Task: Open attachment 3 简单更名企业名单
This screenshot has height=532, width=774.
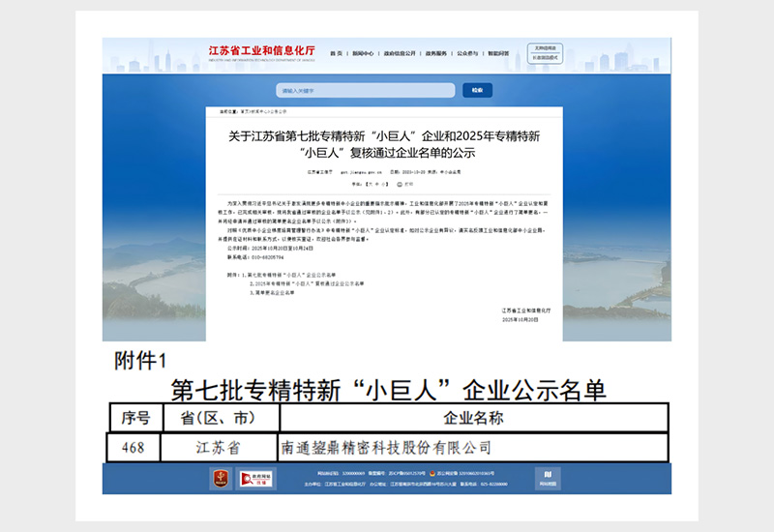Action: (272, 293)
